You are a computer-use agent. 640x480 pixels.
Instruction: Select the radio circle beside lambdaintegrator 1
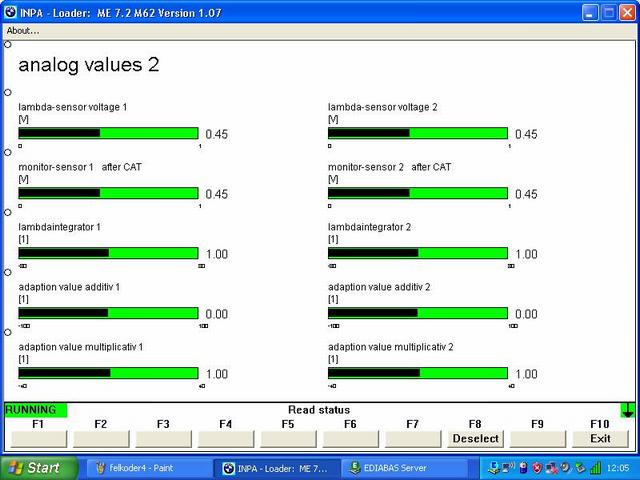tap(8, 212)
